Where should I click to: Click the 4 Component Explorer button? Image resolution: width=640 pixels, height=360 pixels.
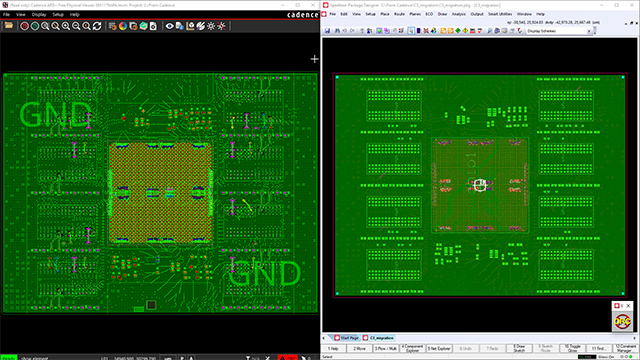click(412, 349)
